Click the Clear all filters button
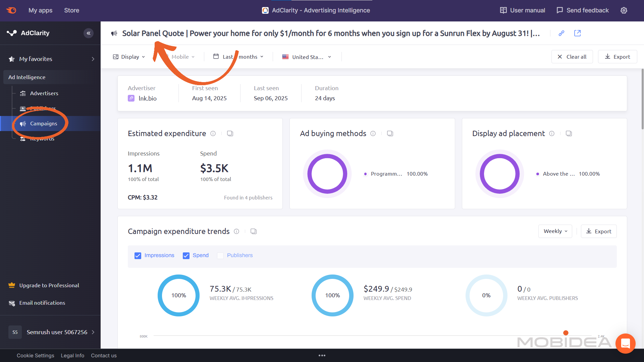Image resolution: width=644 pixels, height=362 pixels. tap(572, 57)
